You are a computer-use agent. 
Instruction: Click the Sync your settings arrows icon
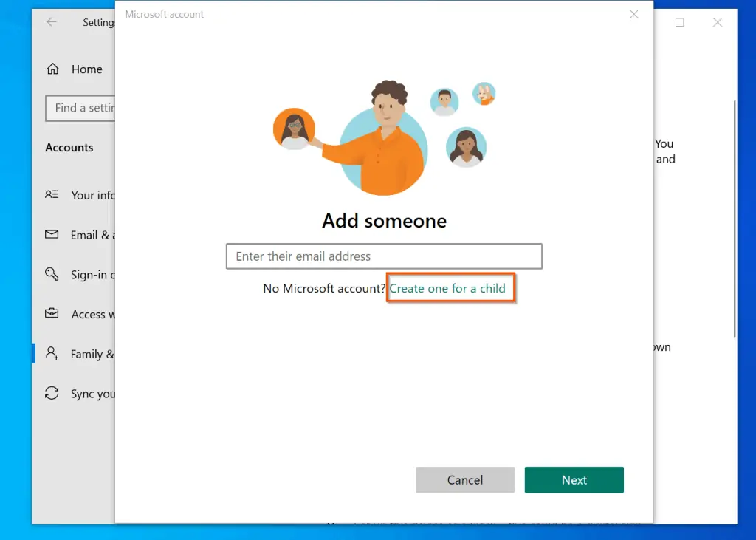52,394
